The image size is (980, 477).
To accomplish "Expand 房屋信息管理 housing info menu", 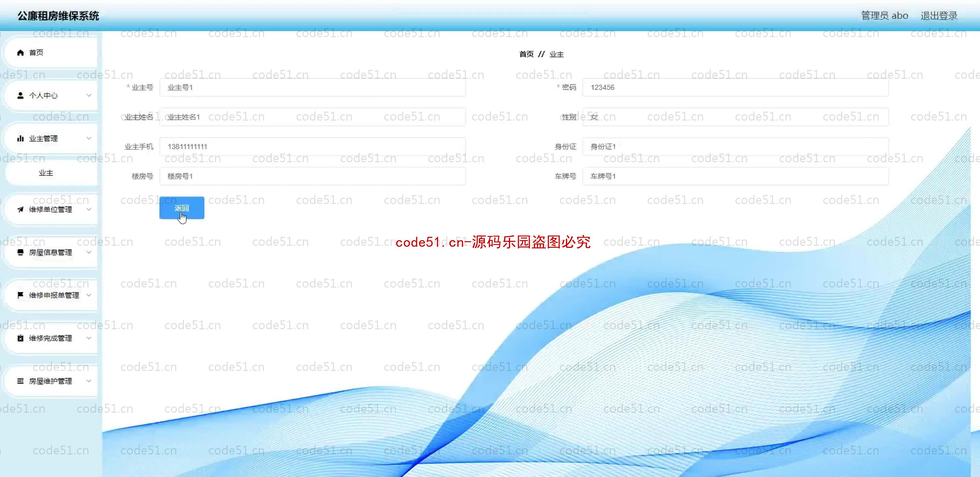I will click(52, 252).
